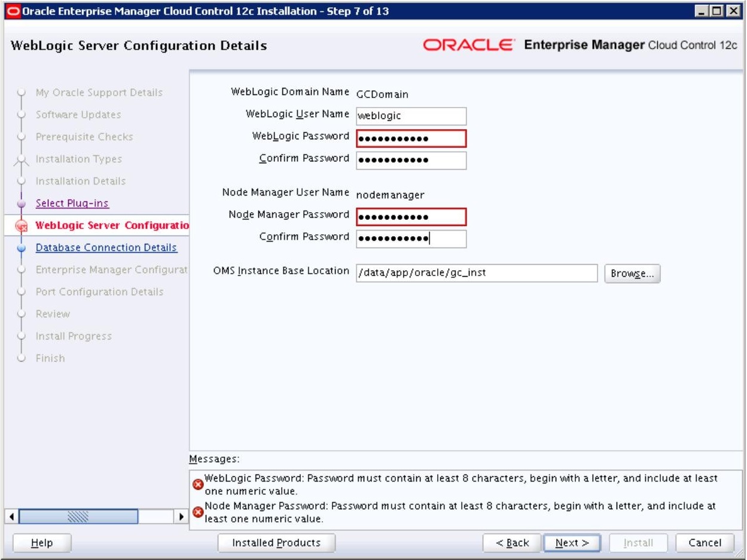Open the Select Plug-ins step link
The height and width of the screenshot is (560, 747).
72,203
